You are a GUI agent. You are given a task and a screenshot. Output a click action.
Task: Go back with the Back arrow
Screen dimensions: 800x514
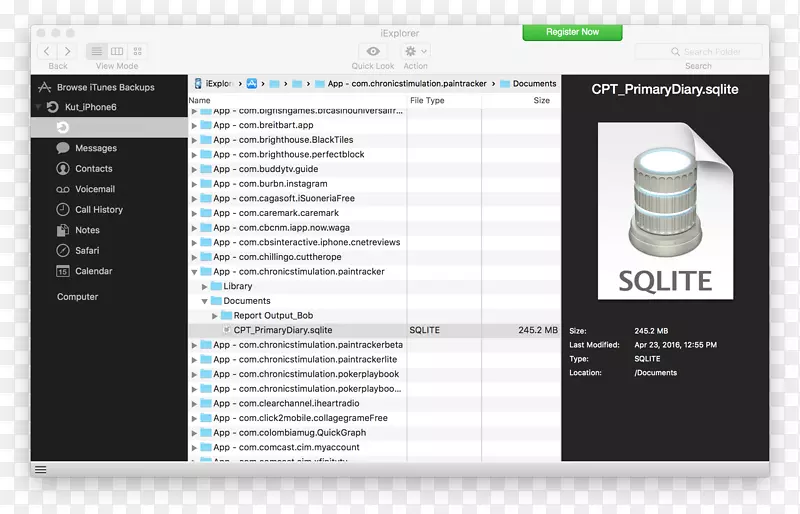[x=47, y=51]
